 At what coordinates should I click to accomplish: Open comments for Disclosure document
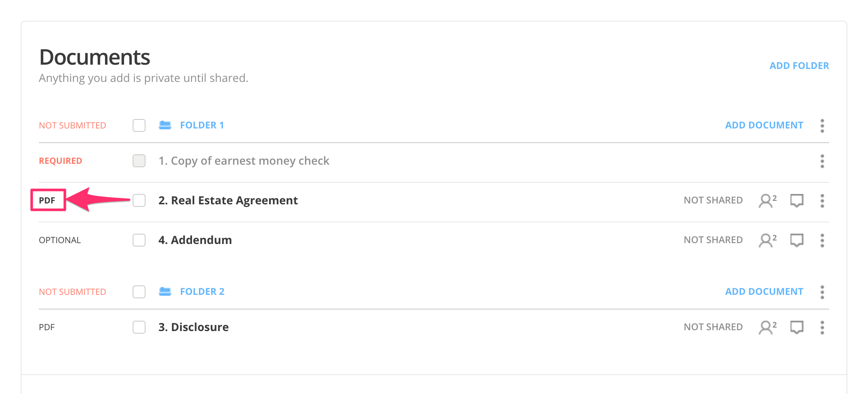tap(797, 327)
